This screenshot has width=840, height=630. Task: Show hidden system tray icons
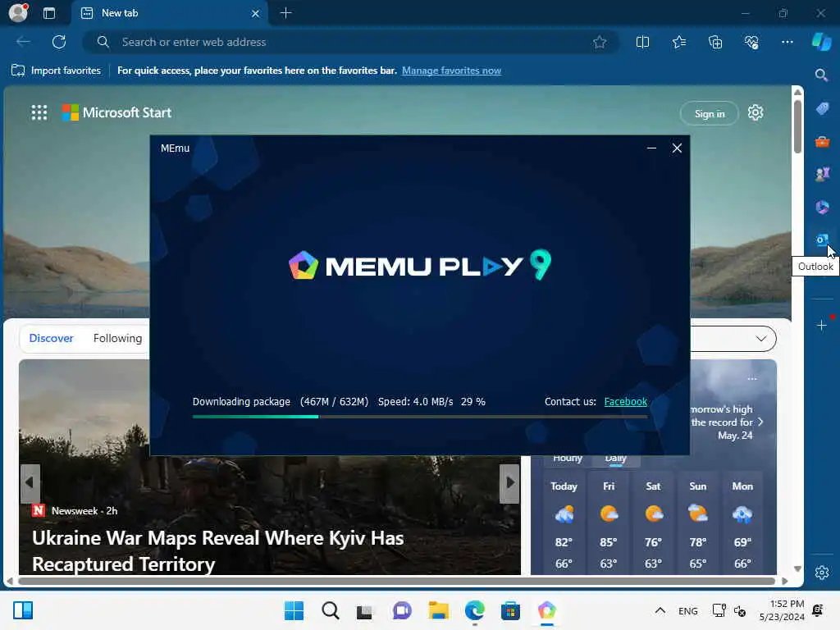(660, 610)
